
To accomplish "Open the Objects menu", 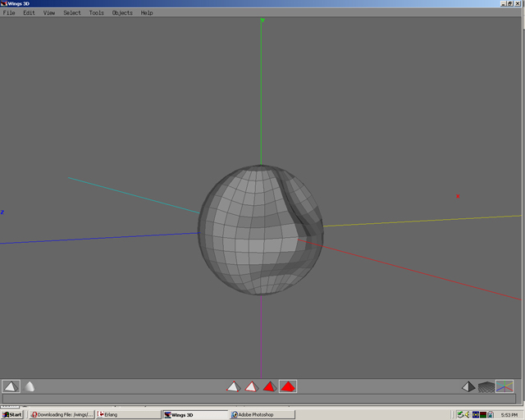I will [x=122, y=13].
